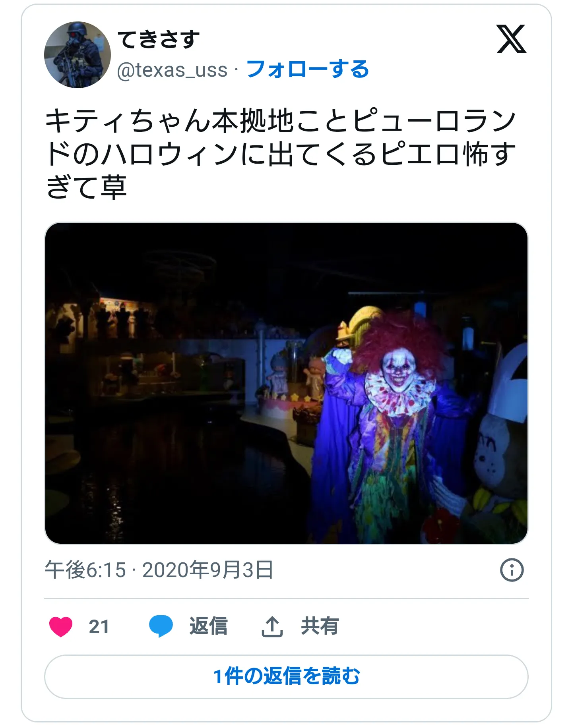
Task: Click the dot separator before フォローする
Action: click(x=237, y=71)
